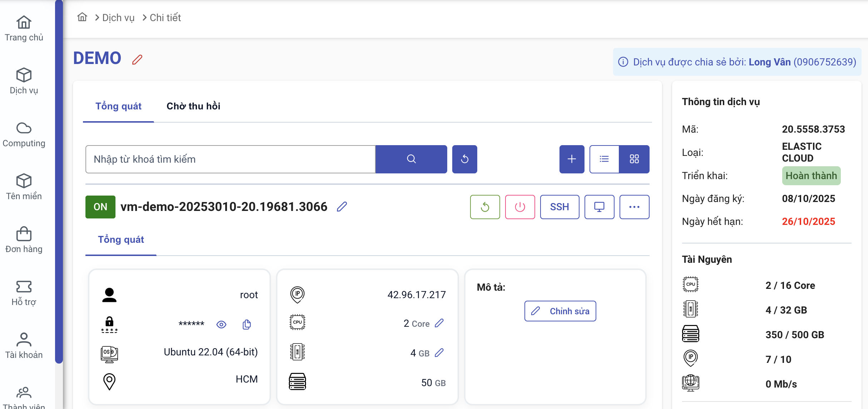
Task: Edit the DEMO service name pencil
Action: [137, 59]
